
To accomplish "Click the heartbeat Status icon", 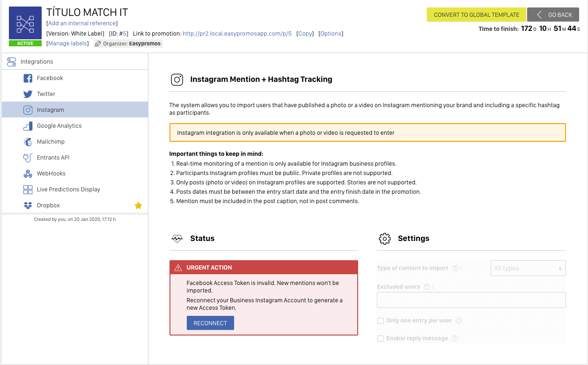I will click(x=177, y=239).
